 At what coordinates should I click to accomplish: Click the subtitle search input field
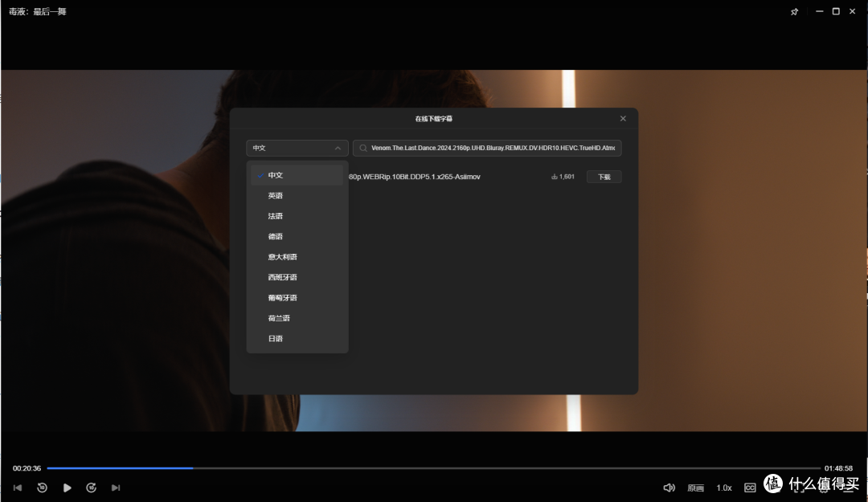pyautogui.click(x=487, y=148)
